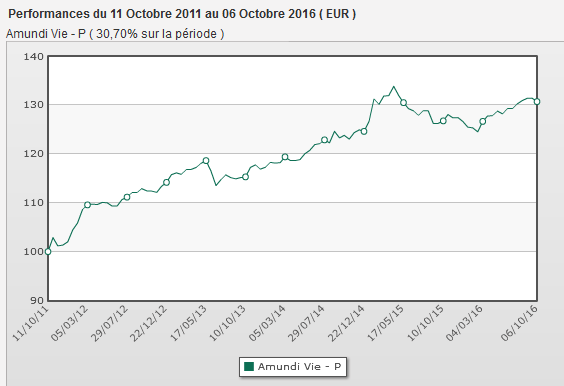Click the green Amundi Vie legend swatch

pos(249,367)
